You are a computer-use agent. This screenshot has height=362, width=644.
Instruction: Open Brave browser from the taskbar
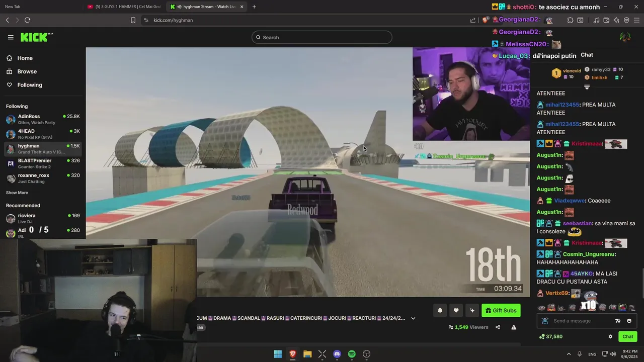point(292,354)
